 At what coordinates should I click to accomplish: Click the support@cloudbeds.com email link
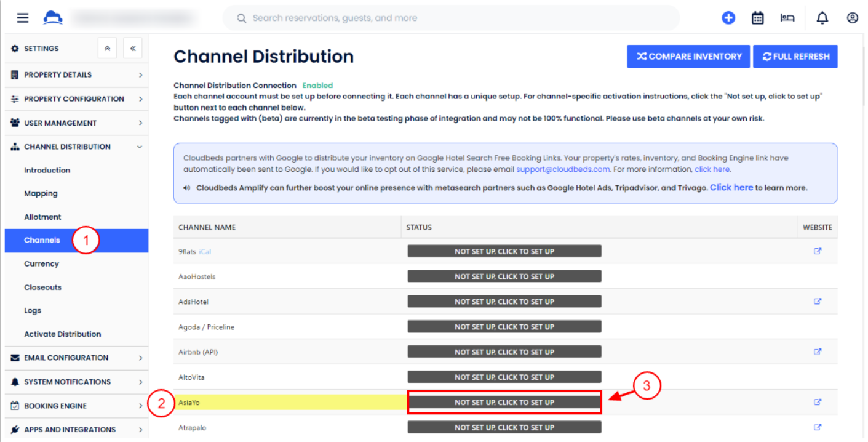click(x=563, y=169)
